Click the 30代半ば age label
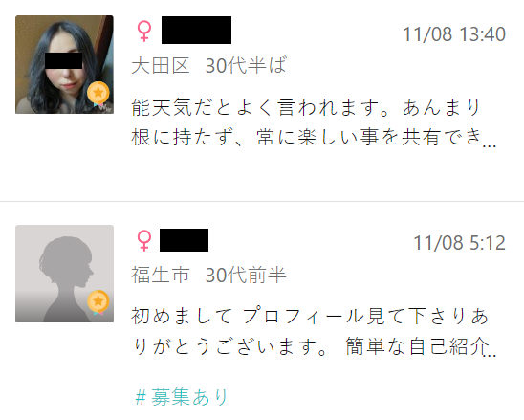This screenshot has height=420, width=524. point(246,65)
